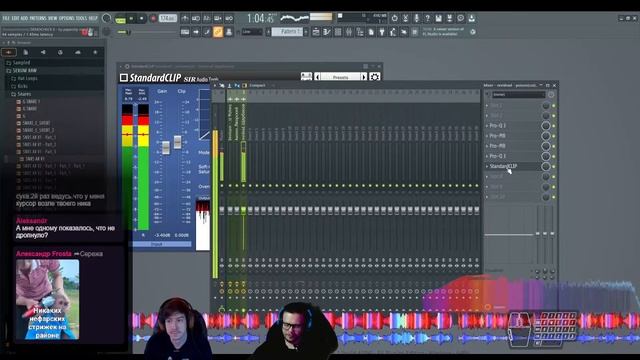This screenshot has height=360, width=640.
Task: Open the OPTIONS menu
Action: tap(67, 18)
